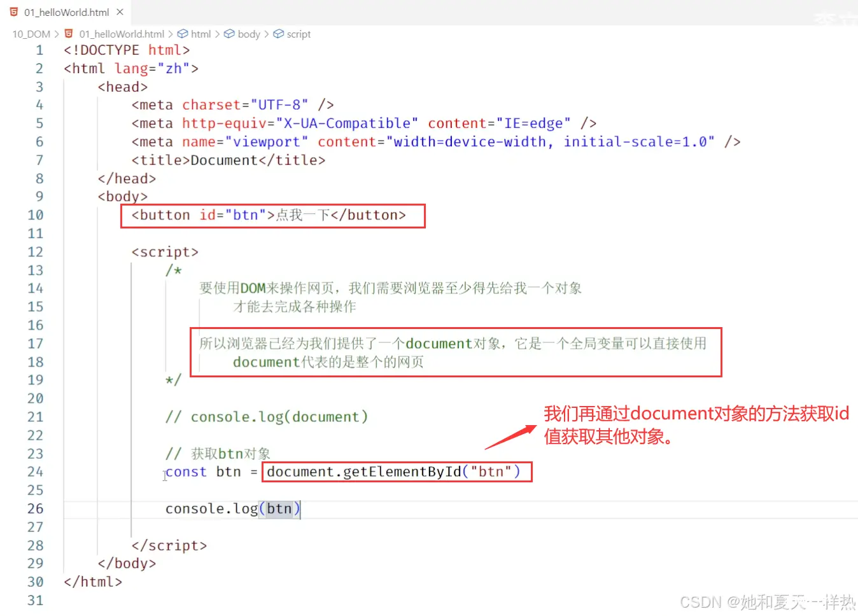The width and height of the screenshot is (858, 616).
Task: Click "width=device-width, initial-scale=1.0" string
Action: 551,142
